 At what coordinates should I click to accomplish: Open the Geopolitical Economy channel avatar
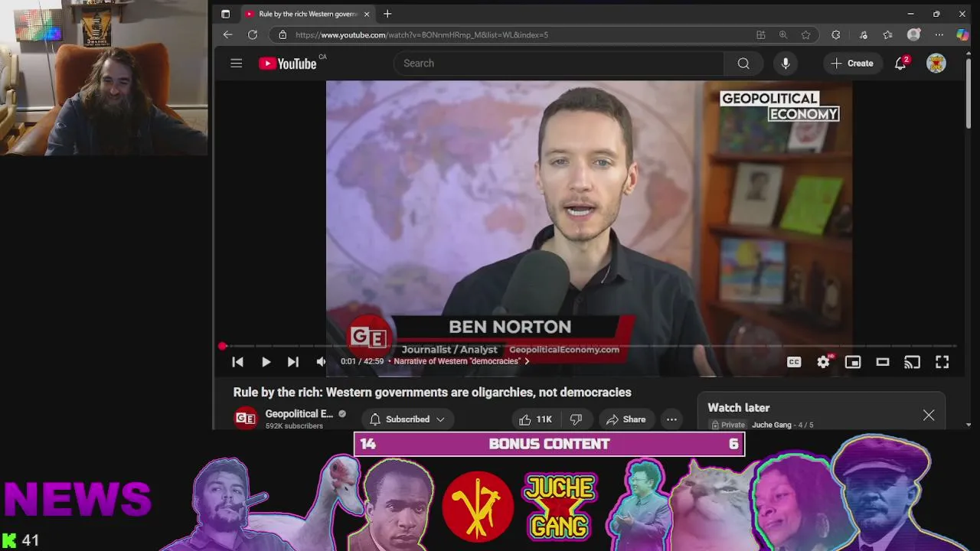246,418
